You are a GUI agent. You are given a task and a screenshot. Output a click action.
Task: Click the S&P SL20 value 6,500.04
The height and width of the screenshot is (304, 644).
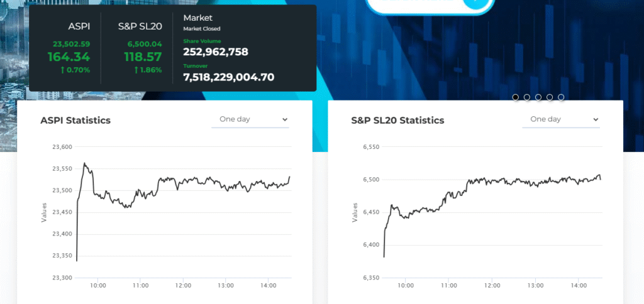[x=145, y=44]
